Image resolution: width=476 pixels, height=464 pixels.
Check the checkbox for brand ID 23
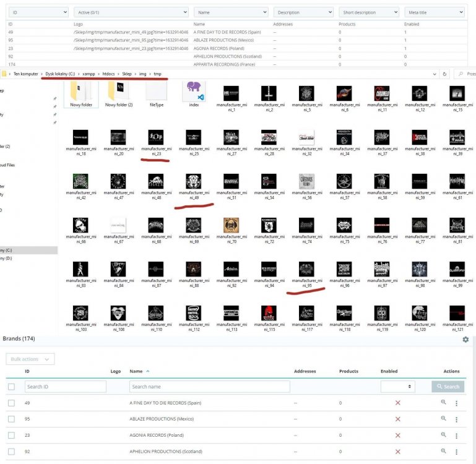coord(12,435)
